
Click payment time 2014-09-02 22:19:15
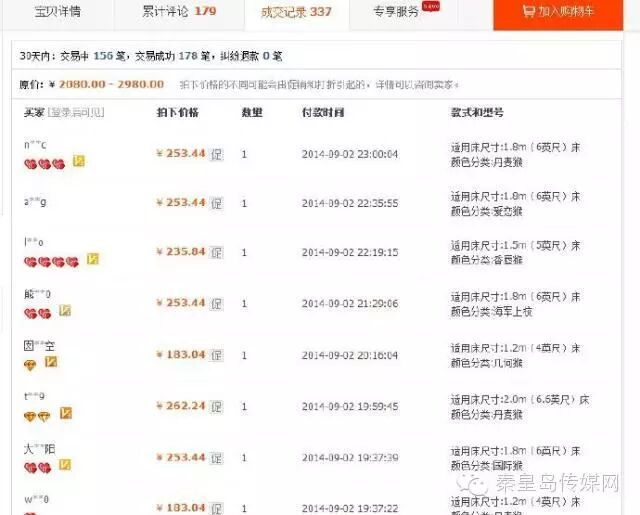coord(350,253)
